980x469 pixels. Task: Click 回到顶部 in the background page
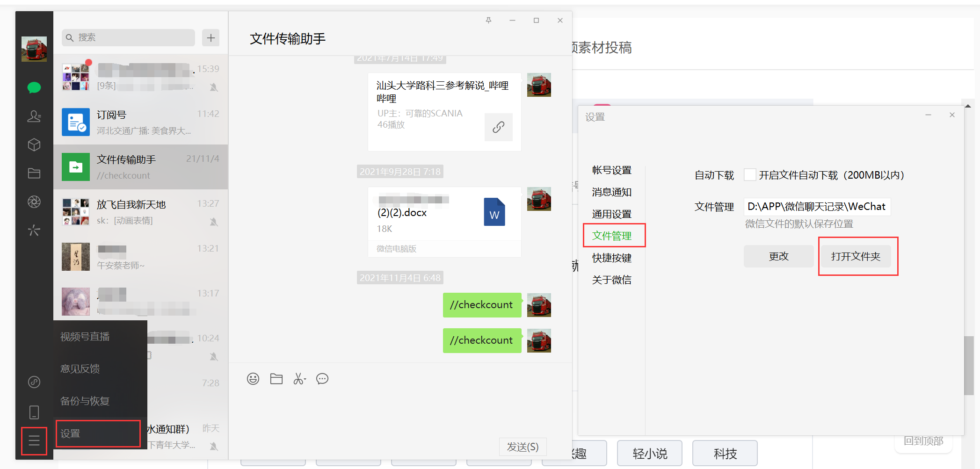click(923, 441)
